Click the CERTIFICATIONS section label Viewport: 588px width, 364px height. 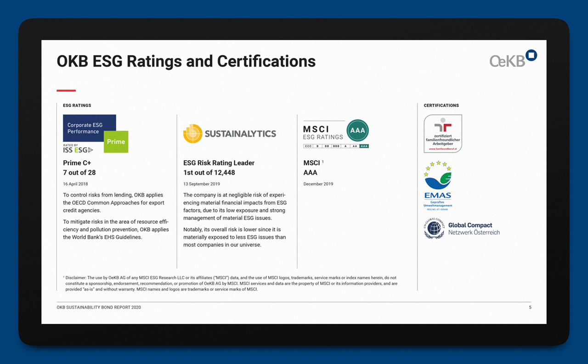441,106
